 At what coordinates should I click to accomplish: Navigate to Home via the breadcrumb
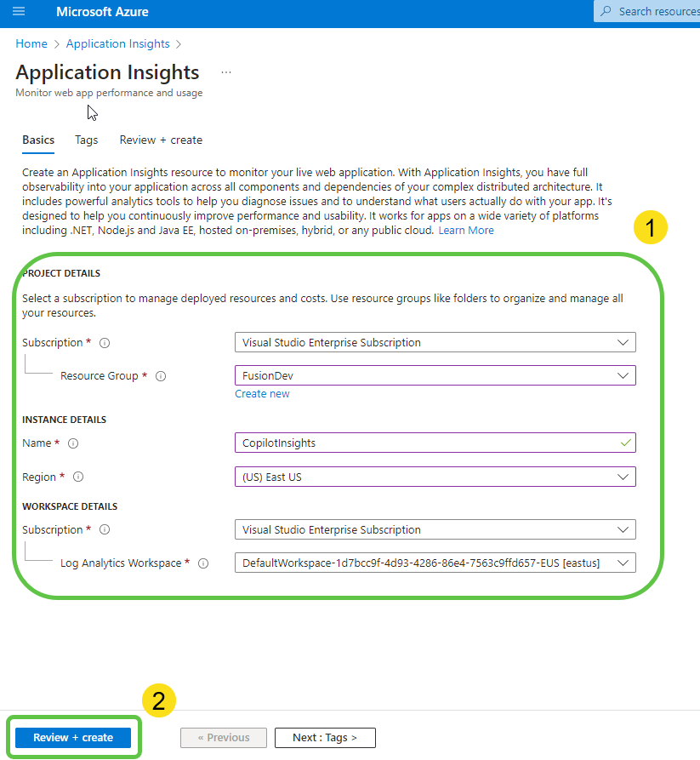[x=31, y=43]
